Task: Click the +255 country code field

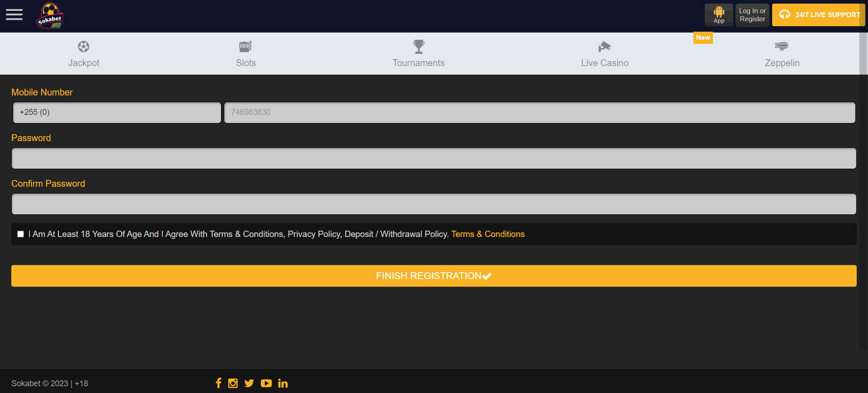Action: (117, 112)
